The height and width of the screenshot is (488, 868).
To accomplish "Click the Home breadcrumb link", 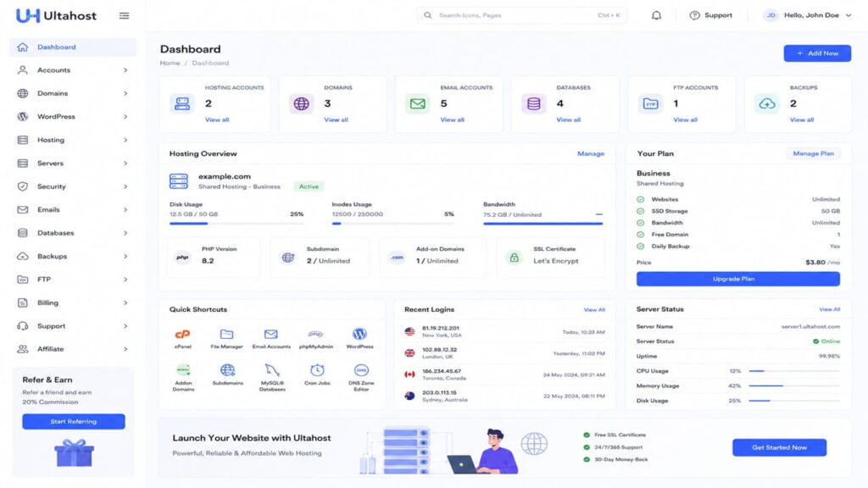I will tap(170, 63).
